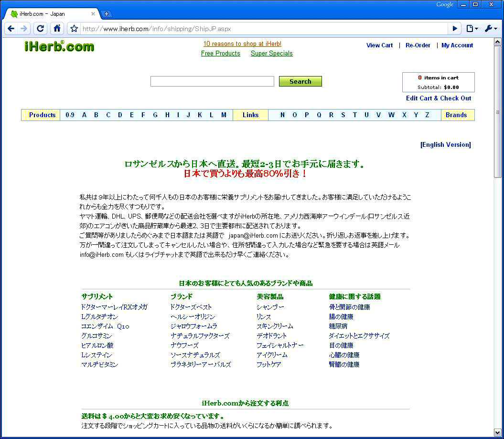Click the product search text box
Screen dimensions: 504x439
click(x=212, y=81)
